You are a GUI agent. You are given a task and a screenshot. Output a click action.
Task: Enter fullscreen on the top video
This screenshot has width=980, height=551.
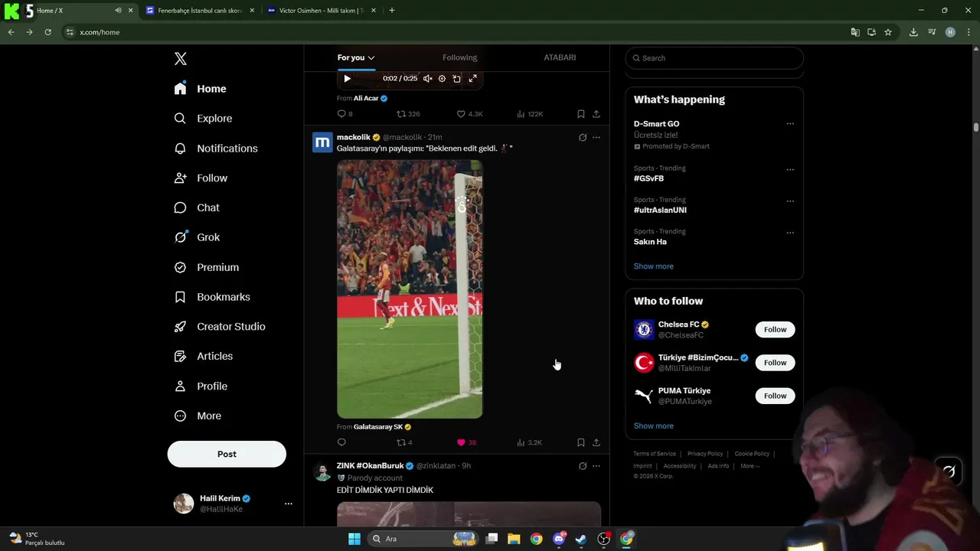click(472, 78)
